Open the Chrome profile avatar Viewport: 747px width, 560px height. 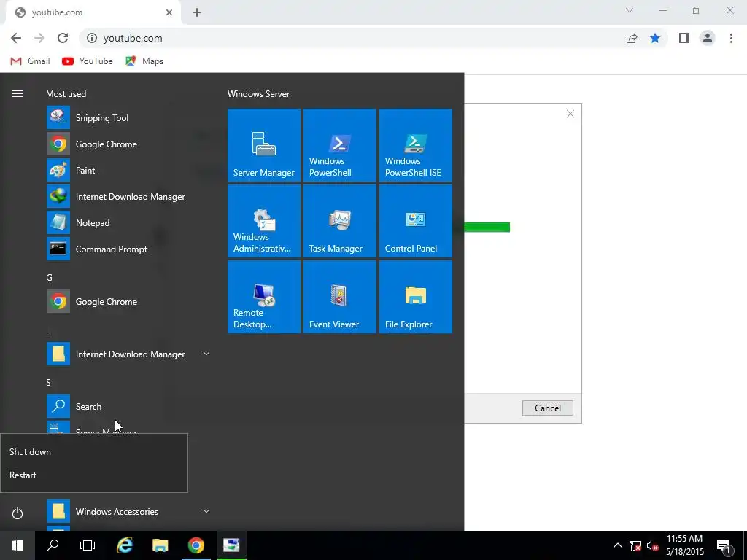tap(708, 38)
